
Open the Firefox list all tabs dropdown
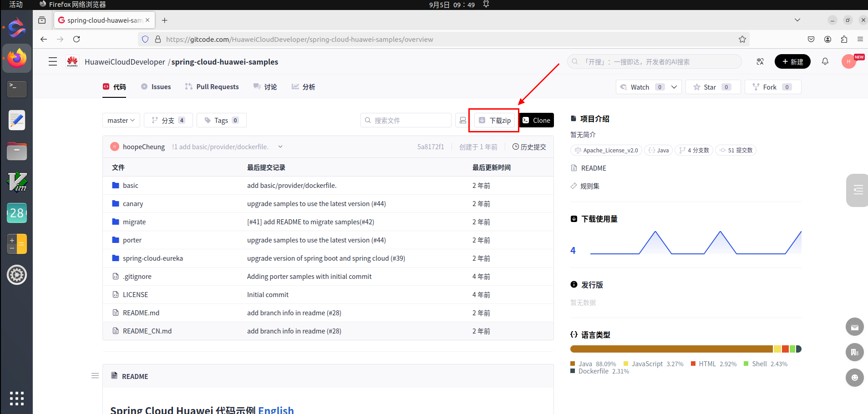pyautogui.click(x=797, y=20)
